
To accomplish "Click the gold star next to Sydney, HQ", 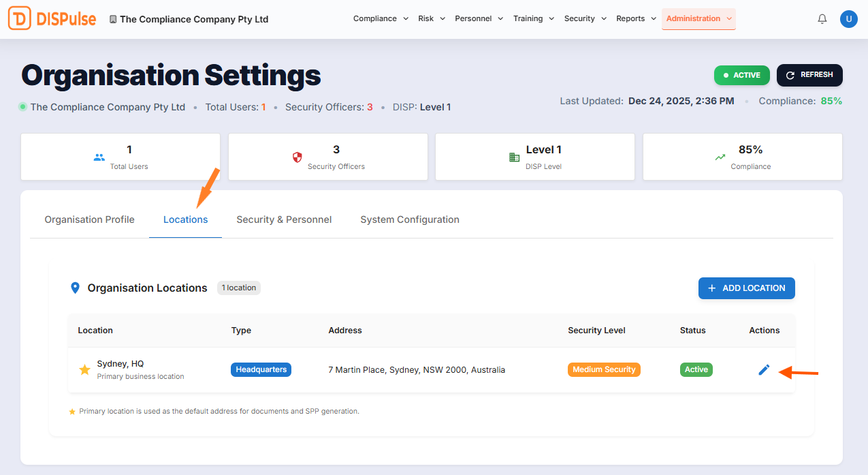I will click(84, 369).
